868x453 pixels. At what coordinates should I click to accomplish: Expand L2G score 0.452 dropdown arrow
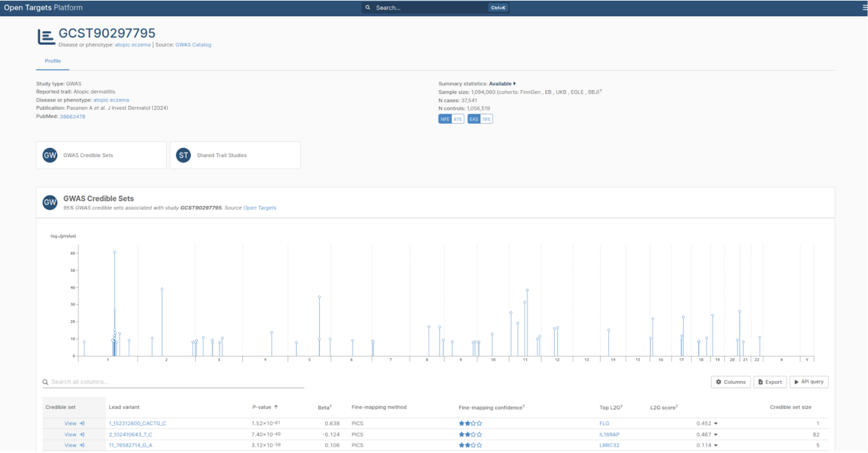click(716, 424)
